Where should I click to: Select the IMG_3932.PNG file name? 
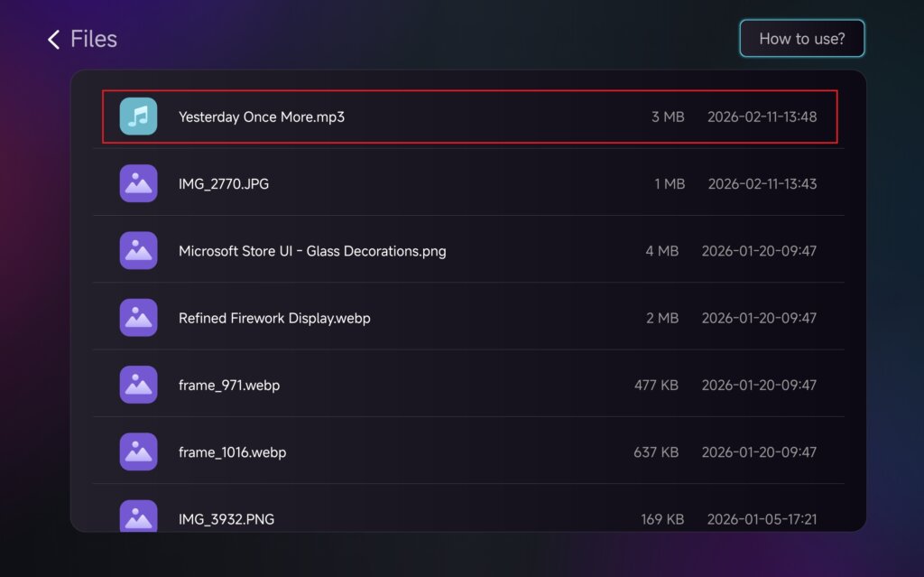(x=226, y=519)
